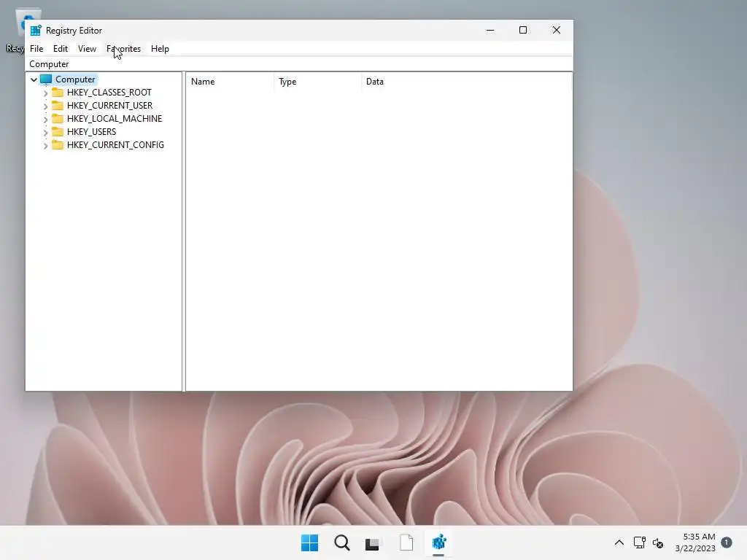Open taskbar Search
The width and height of the screenshot is (747, 560).
[x=342, y=542]
